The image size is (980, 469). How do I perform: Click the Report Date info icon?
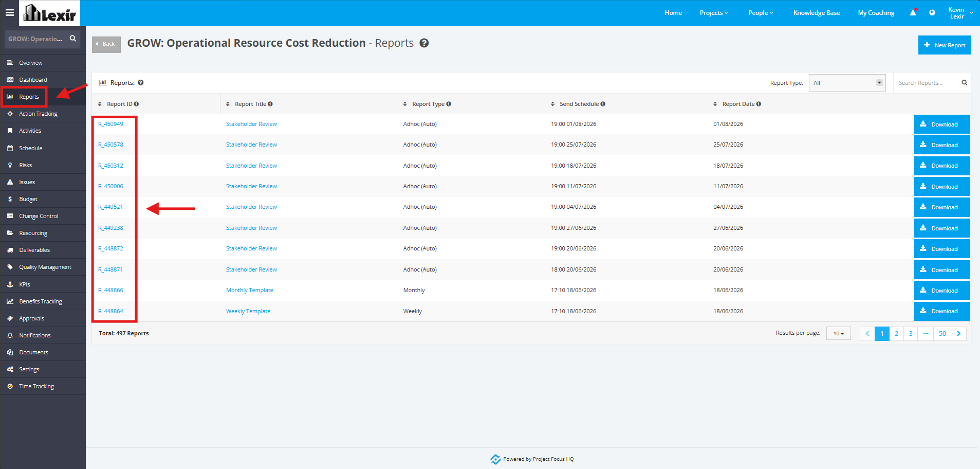click(759, 104)
